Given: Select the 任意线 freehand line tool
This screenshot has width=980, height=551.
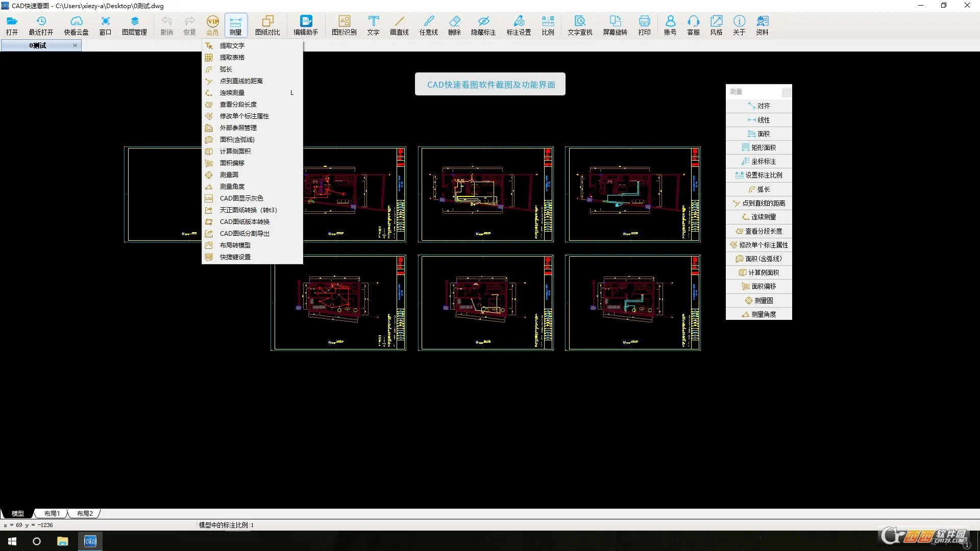Looking at the screenshot, I should 428,25.
